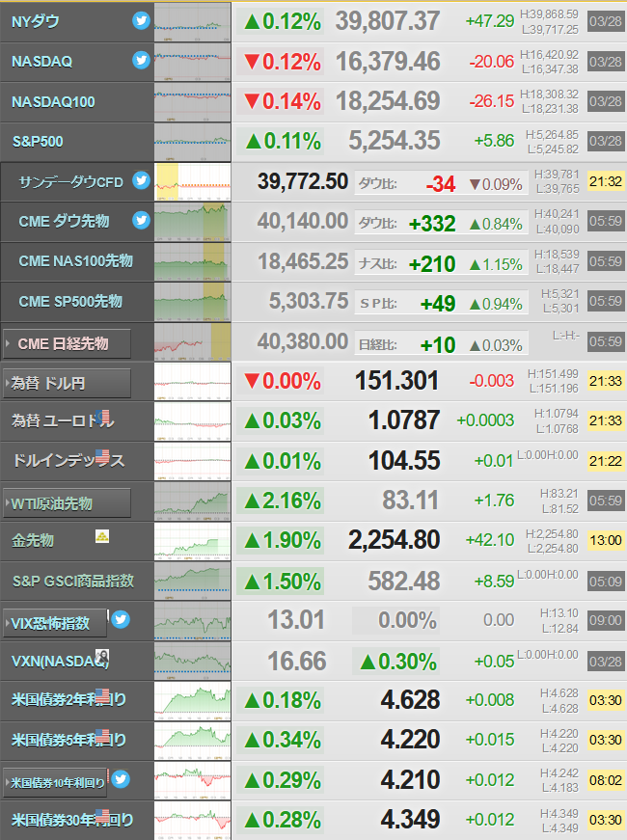Open the NYダウ index link
This screenshot has width=627, height=840.
(x=36, y=22)
